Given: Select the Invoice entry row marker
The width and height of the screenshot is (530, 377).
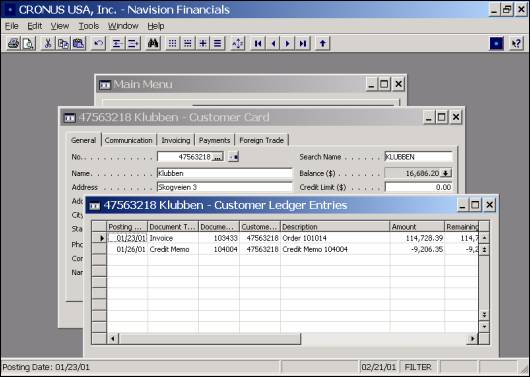Looking at the screenshot, I should point(99,238).
